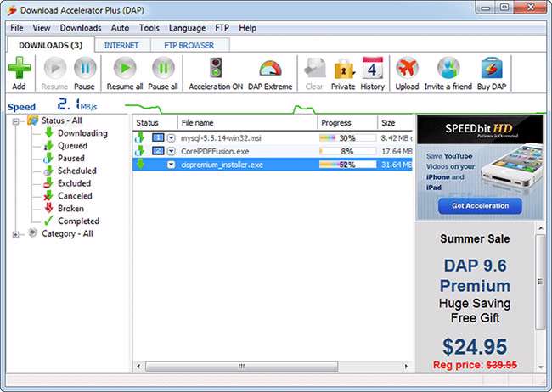Click the 52% progress bar
552x392 pixels.
[347, 165]
